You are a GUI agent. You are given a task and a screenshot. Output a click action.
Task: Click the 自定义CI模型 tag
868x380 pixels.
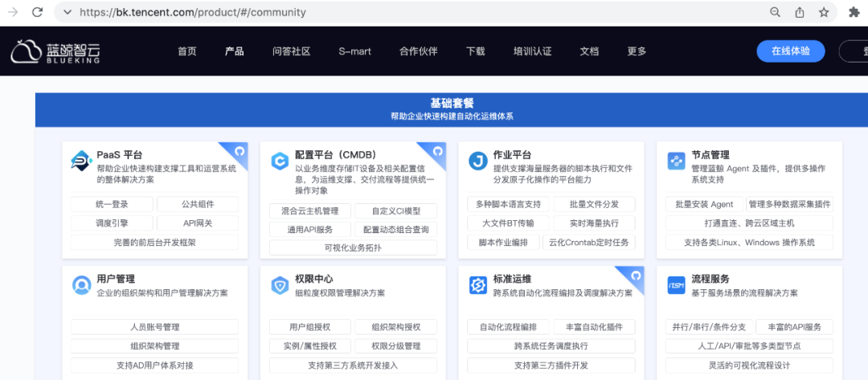(395, 210)
